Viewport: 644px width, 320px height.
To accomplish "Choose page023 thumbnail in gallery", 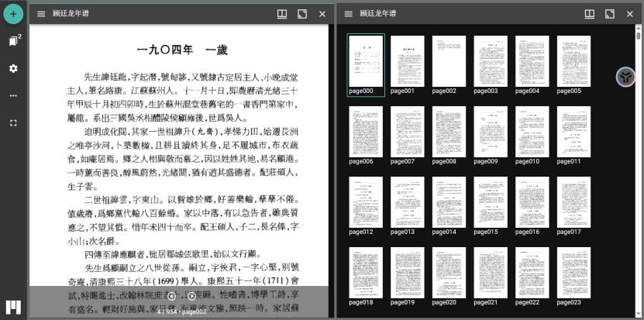I will coord(573,273).
